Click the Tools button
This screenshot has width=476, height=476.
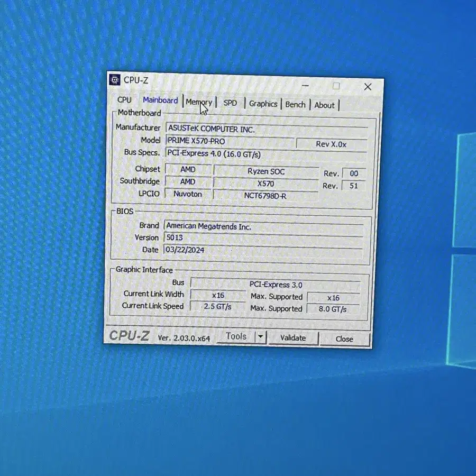pos(236,336)
